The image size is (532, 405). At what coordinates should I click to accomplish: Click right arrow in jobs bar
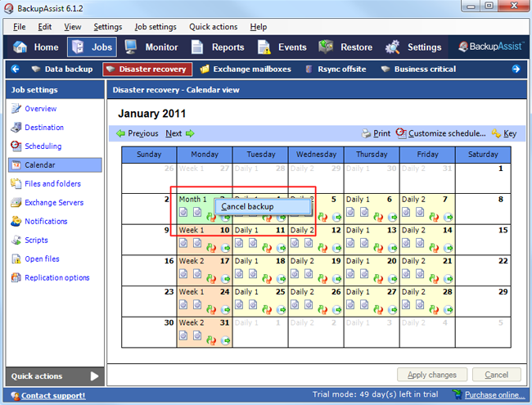click(516, 70)
